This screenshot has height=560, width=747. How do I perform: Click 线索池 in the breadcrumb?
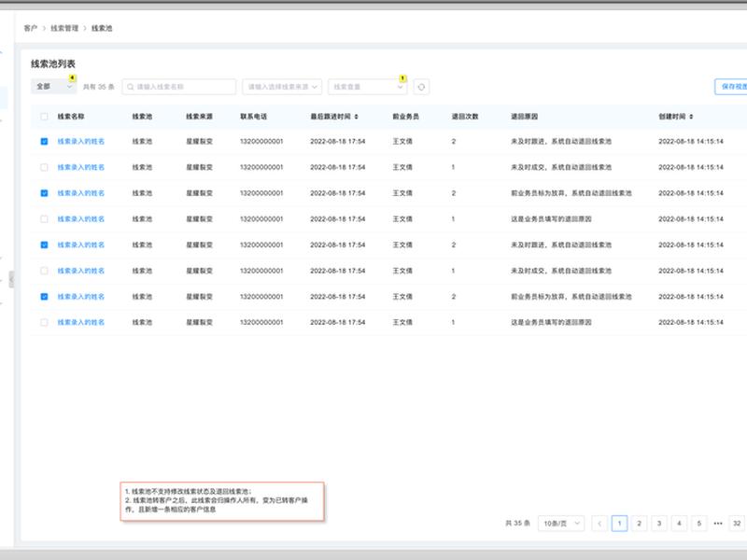pos(102,28)
